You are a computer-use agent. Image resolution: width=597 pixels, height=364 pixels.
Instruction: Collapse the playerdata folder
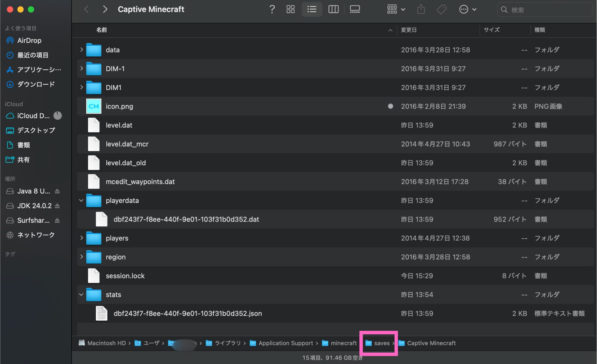[x=81, y=200]
